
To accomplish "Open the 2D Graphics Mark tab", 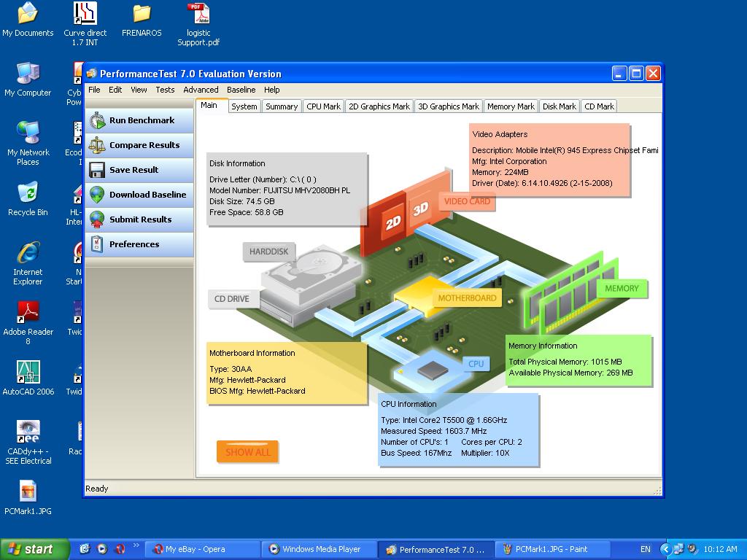I will [x=379, y=106].
